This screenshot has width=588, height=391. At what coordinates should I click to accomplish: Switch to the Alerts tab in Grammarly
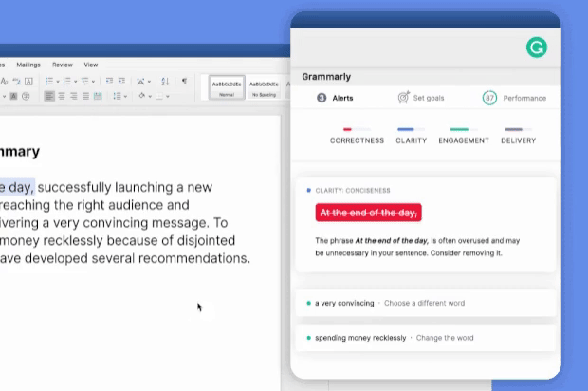click(x=335, y=98)
